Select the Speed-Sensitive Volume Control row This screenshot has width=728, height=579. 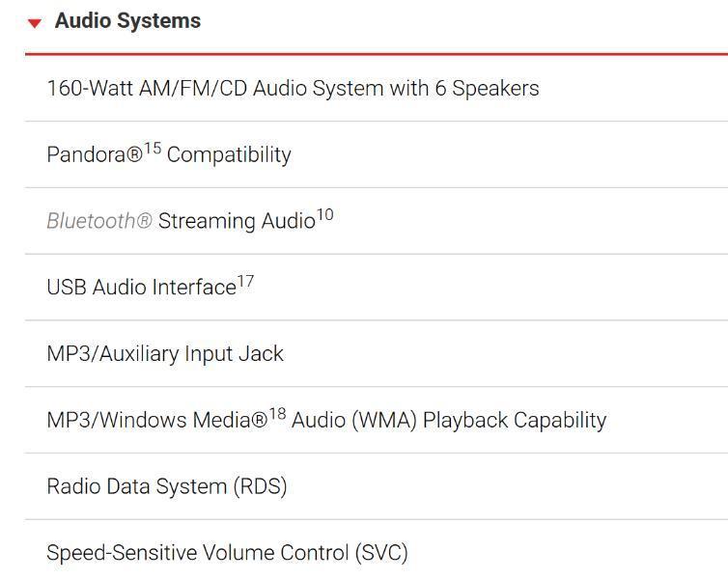point(227,554)
